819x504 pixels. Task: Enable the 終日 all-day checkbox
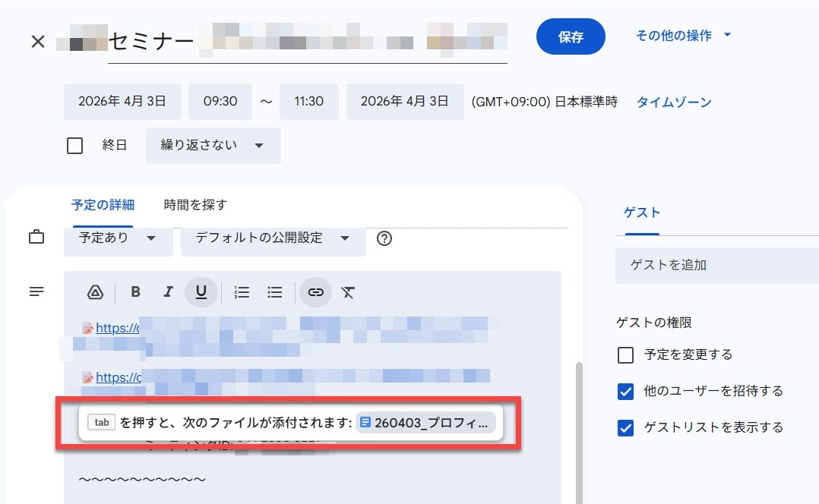pos(74,146)
